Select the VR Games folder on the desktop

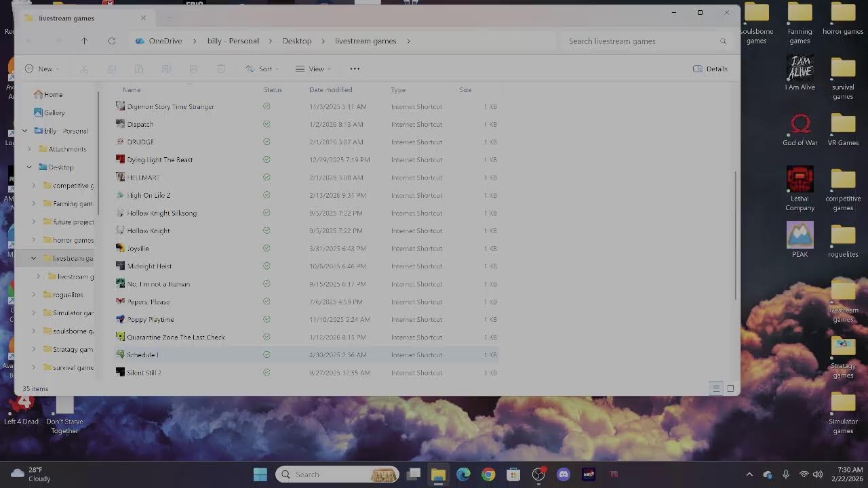(843, 129)
